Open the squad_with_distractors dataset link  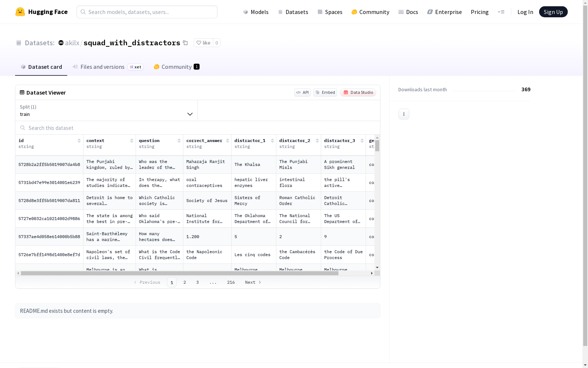pyautogui.click(x=132, y=43)
